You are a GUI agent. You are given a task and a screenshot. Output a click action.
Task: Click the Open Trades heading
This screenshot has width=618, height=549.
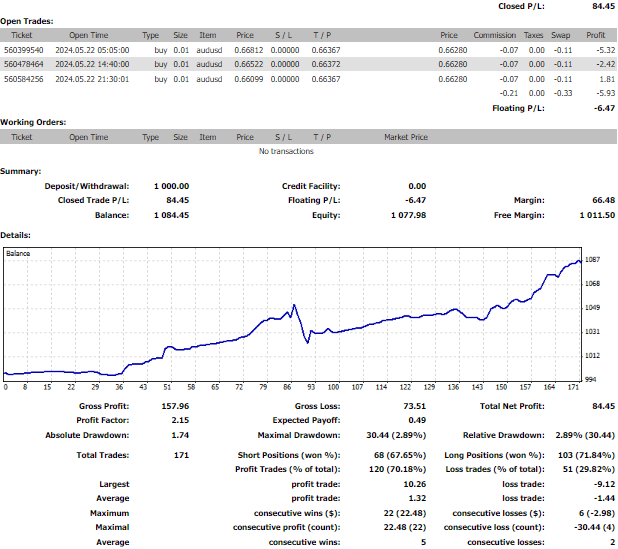(27, 21)
